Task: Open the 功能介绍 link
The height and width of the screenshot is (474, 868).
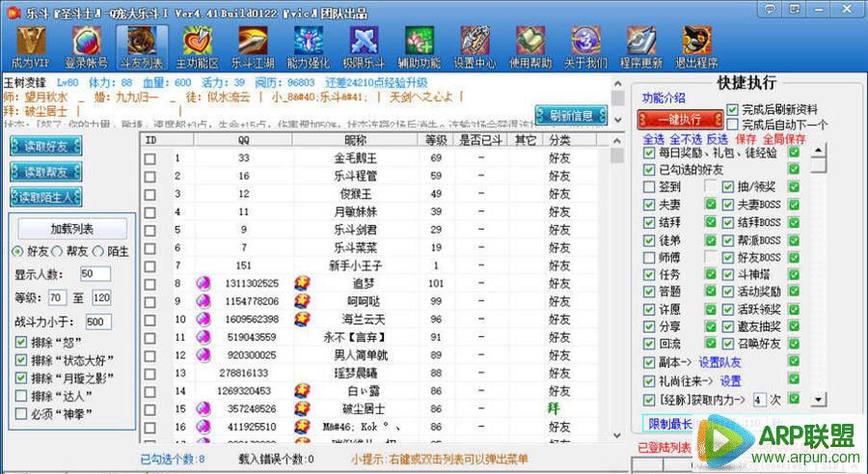Action: [x=664, y=98]
